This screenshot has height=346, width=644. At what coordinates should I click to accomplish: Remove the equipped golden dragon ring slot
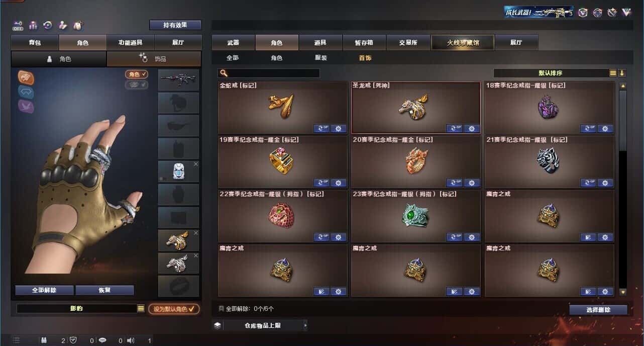(196, 233)
